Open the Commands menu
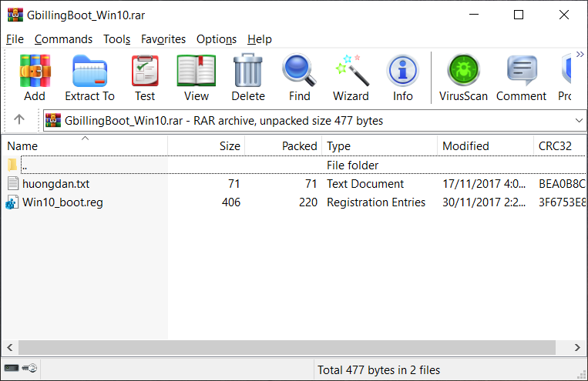The image size is (588, 381). point(63,39)
